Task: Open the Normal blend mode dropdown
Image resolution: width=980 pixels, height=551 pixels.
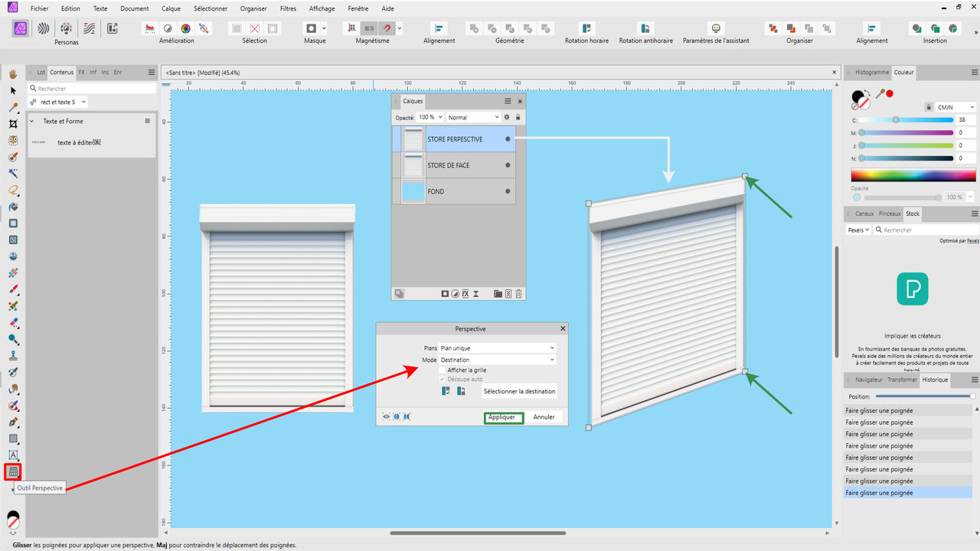Action: tap(473, 117)
